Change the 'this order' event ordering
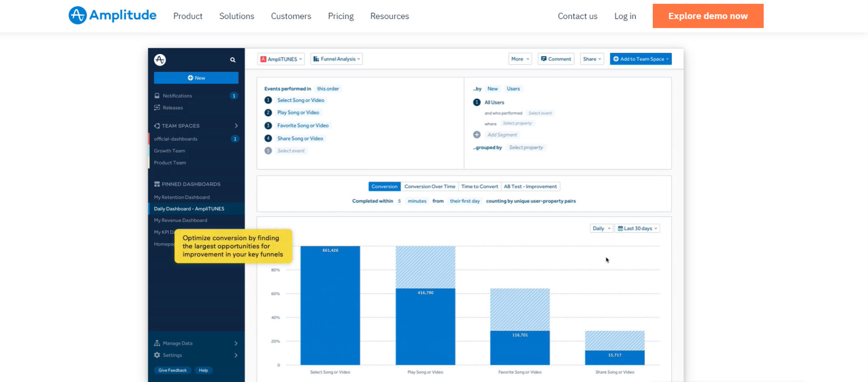 pyautogui.click(x=328, y=89)
